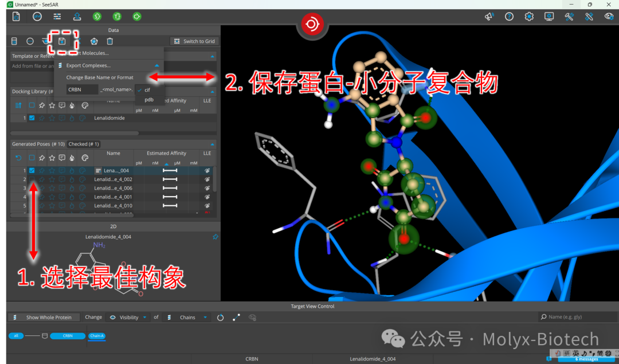Pin the Lenalid...e_4_001 pose
The image size is (619, 364).
[x=42, y=197]
